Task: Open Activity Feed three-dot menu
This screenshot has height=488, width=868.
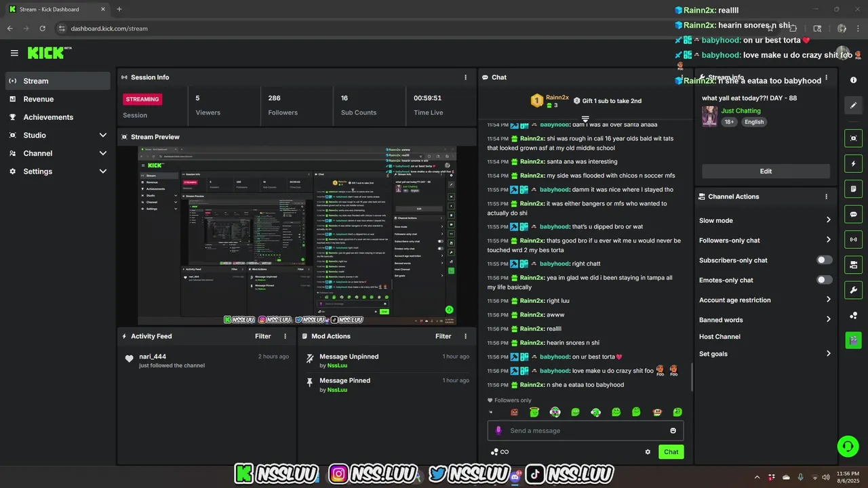Action: click(285, 336)
